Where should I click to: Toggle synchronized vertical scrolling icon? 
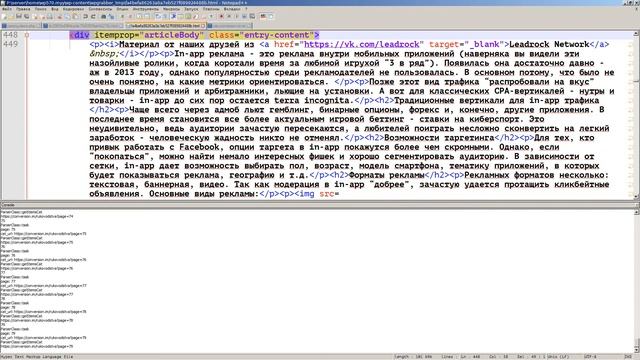139,16
